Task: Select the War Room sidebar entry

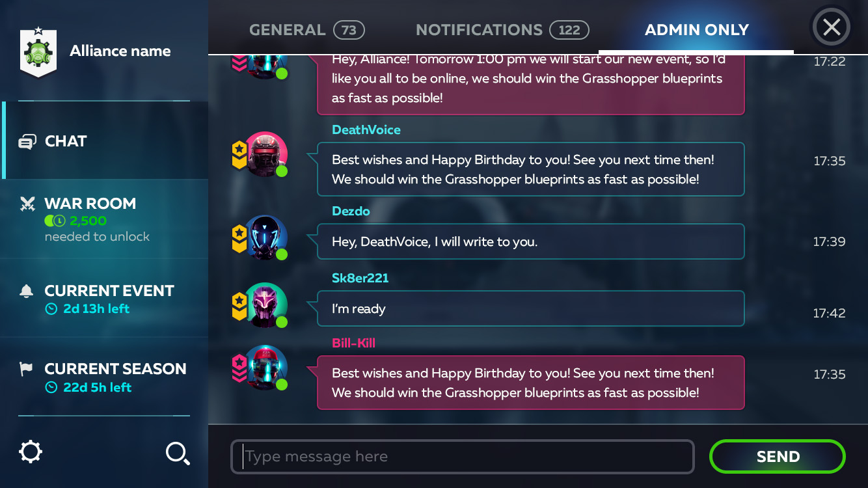Action: point(104,219)
